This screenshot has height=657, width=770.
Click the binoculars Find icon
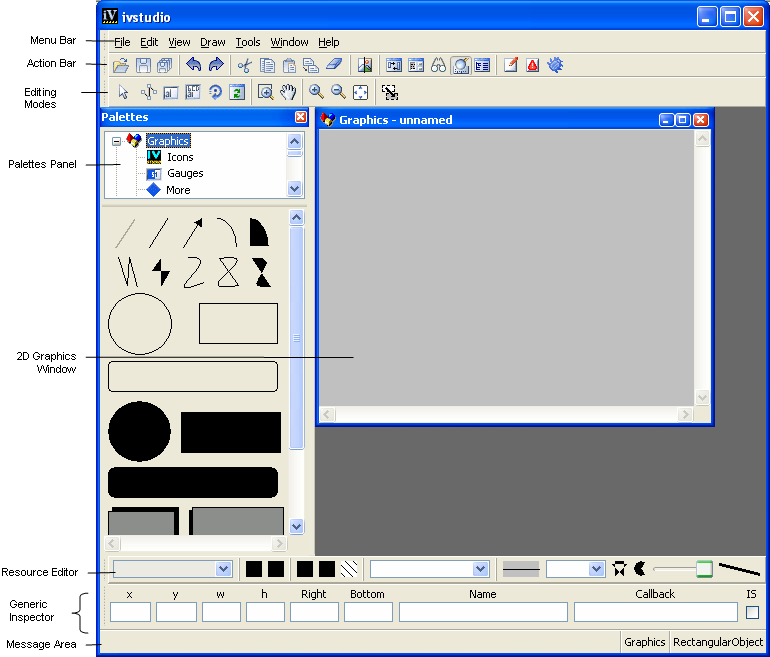pos(438,66)
